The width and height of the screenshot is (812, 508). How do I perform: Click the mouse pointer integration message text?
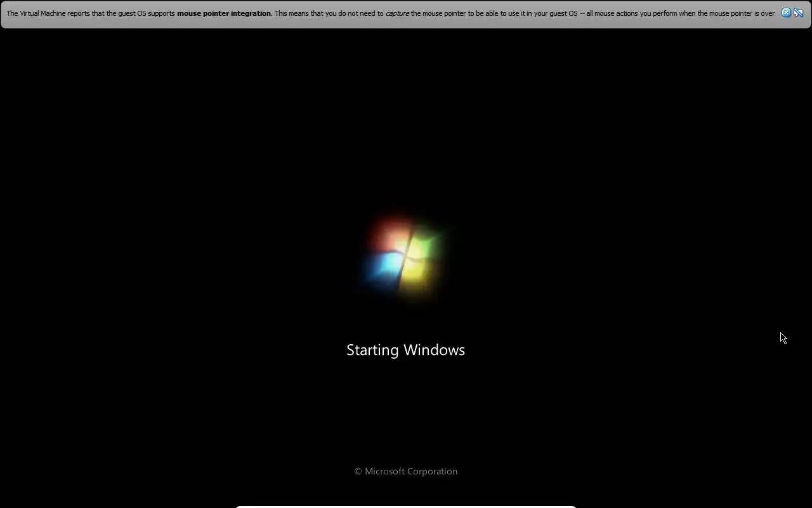pos(390,13)
